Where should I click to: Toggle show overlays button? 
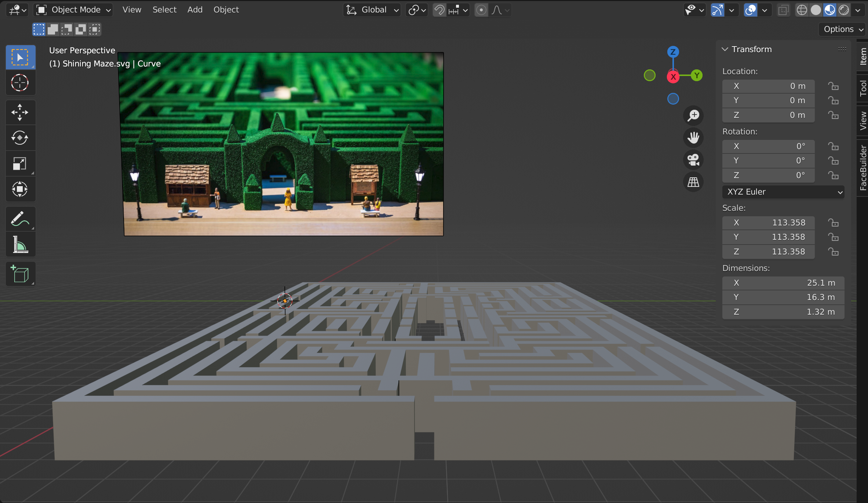(x=751, y=10)
